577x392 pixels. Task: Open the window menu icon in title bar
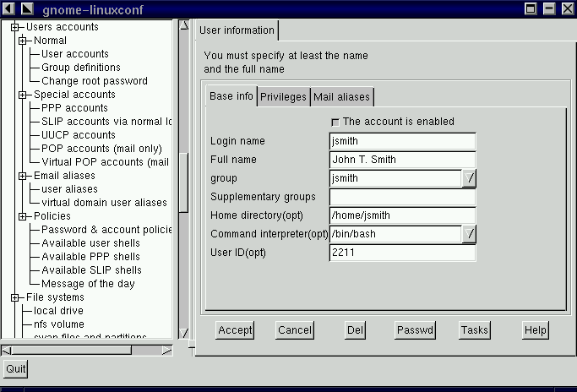(x=8, y=8)
